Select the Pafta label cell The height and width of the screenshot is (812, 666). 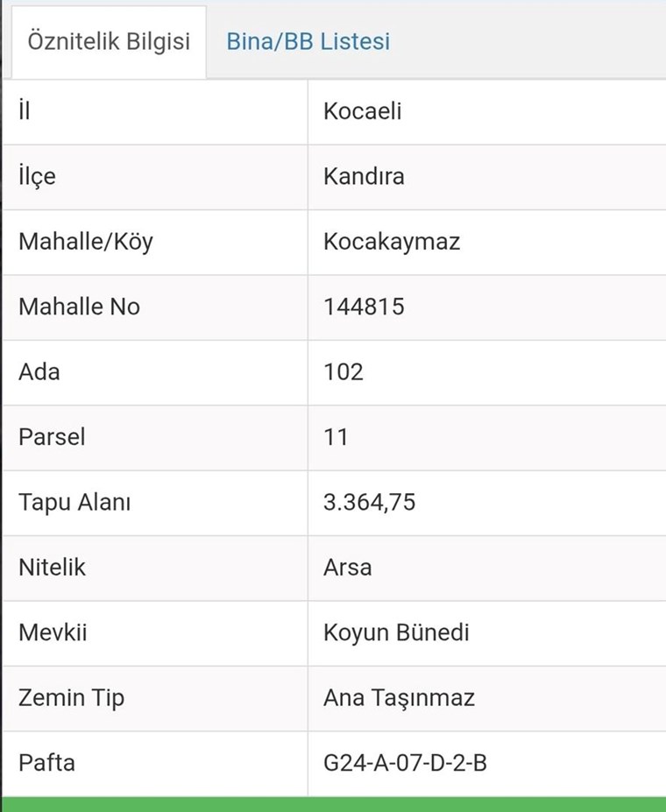[47, 762]
